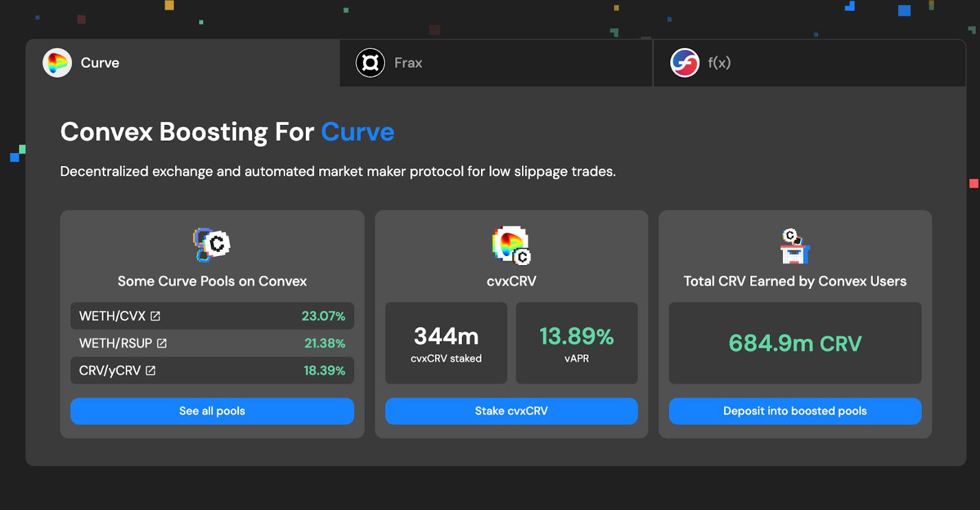
Task: Click the Curve Pools on Convex icon
Action: 211,245
